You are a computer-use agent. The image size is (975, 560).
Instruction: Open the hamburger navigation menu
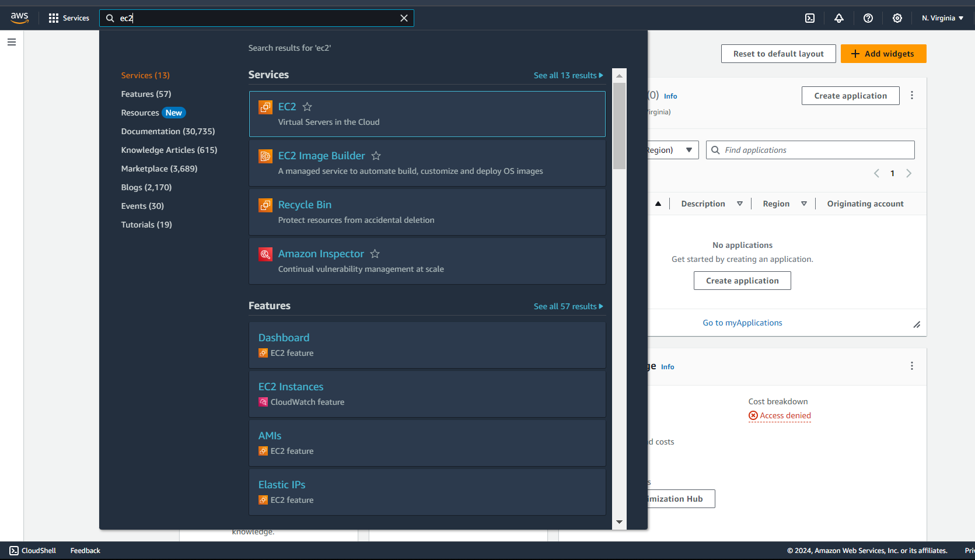(12, 41)
